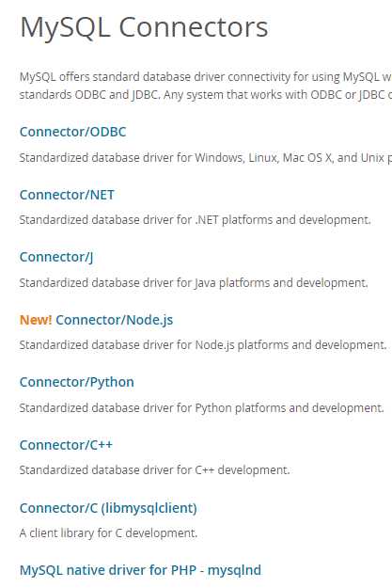Screen dimensions: 392x588
Task: Follow the Connector/J link
Action: point(56,257)
